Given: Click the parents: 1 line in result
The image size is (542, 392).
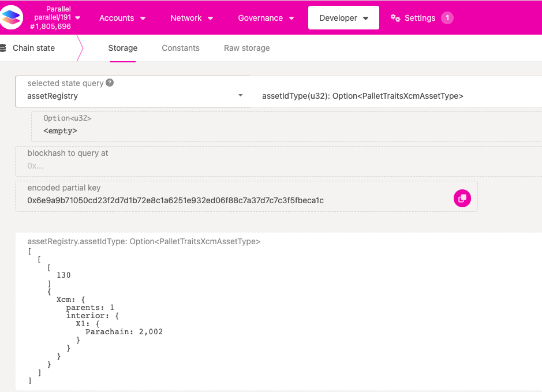Looking at the screenshot, I should coord(90,307).
